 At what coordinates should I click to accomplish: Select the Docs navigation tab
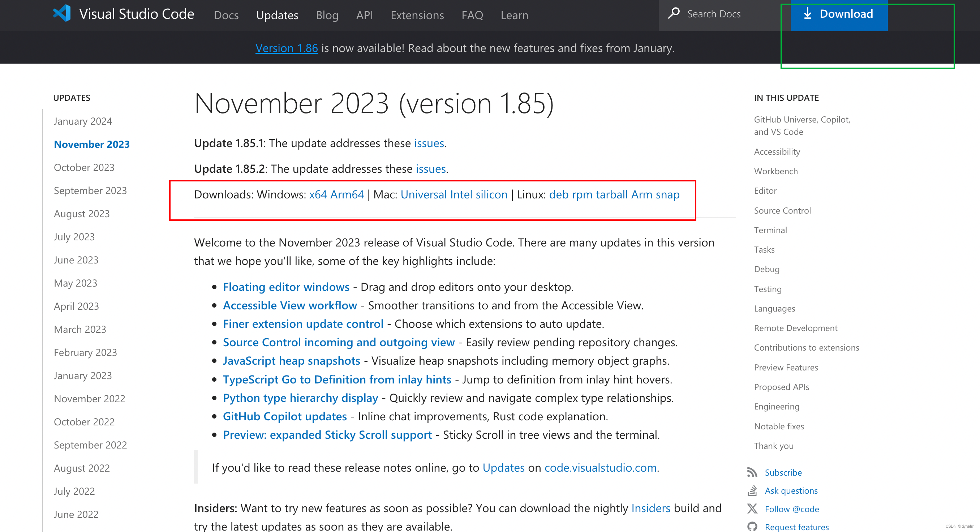coord(225,14)
